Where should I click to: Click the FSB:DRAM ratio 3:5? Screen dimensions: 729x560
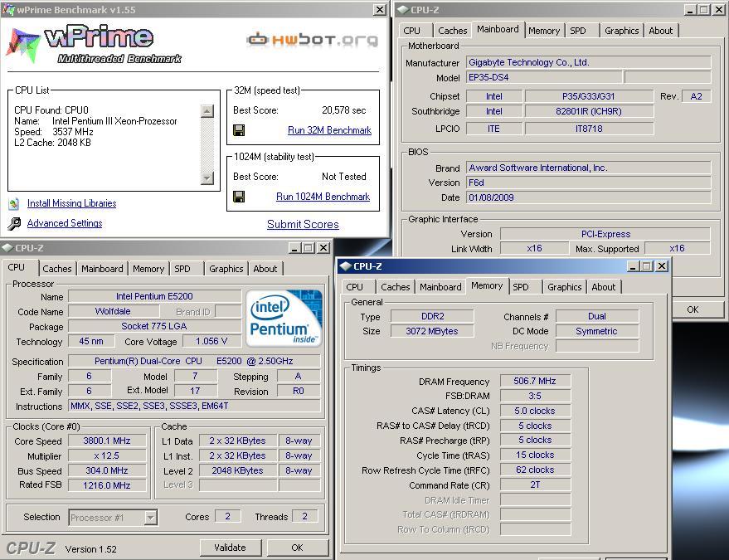point(535,396)
